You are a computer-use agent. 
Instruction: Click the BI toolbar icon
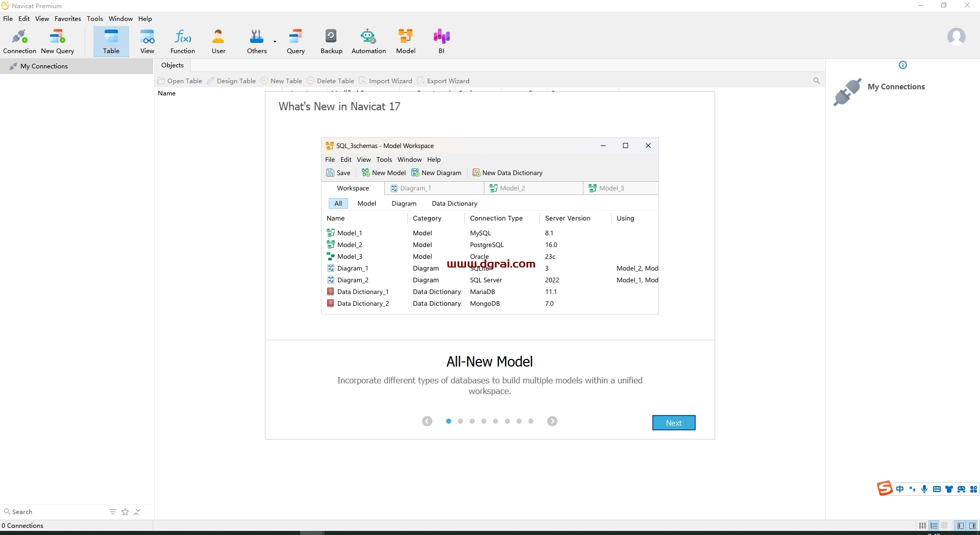[442, 41]
